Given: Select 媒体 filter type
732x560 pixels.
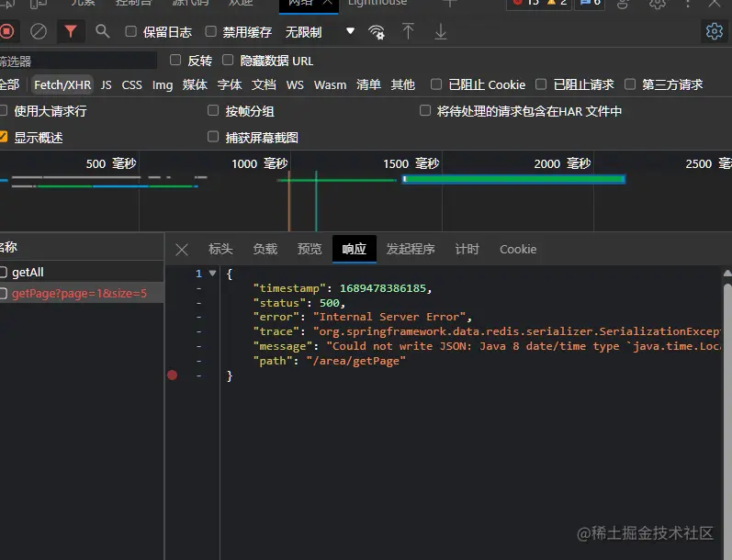Looking at the screenshot, I should click(x=195, y=85).
